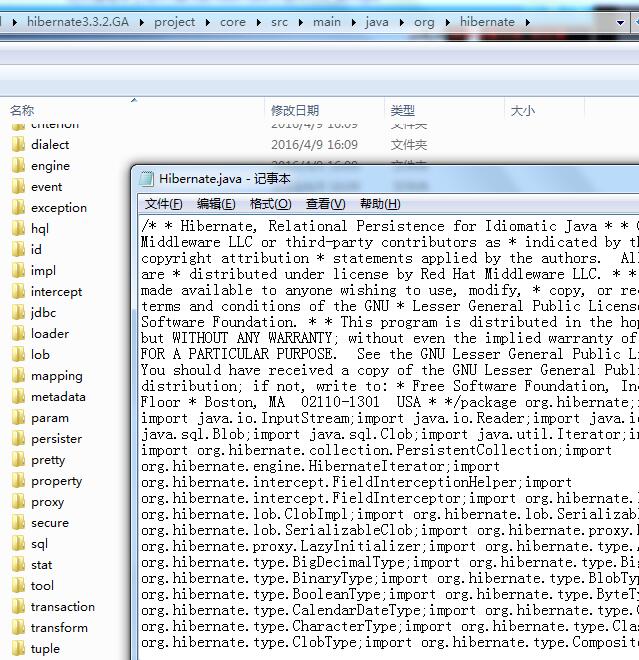Expand the arrow after project breadcrumb

point(208,22)
